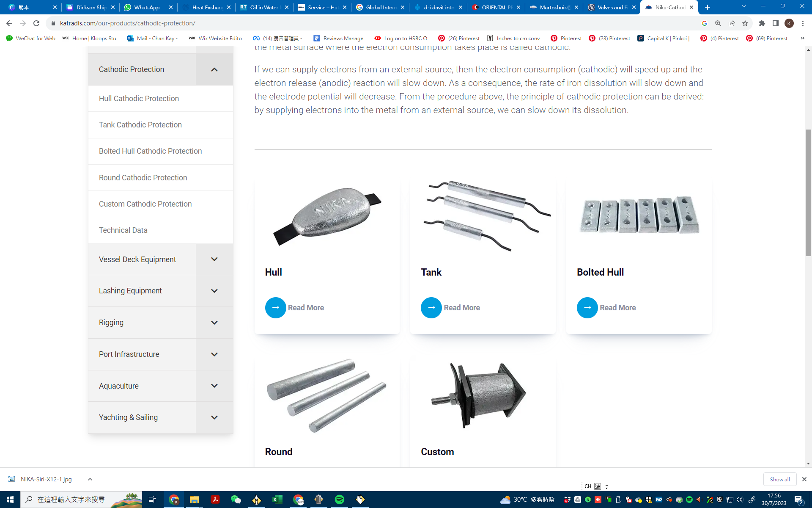812x508 pixels.
Task: Click the Round anode rods thumbnail
Action: click(x=326, y=395)
